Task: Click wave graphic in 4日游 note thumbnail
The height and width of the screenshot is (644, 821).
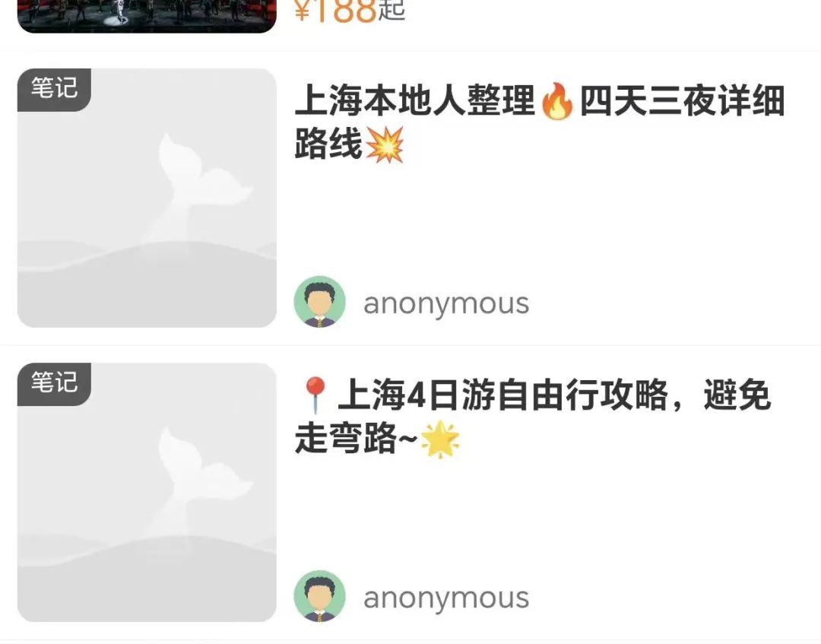Action: tap(147, 577)
